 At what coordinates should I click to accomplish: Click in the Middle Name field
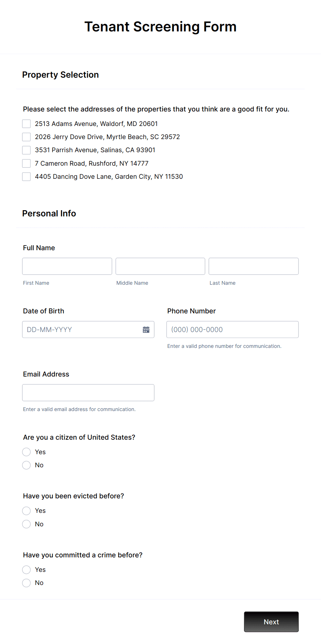pyautogui.click(x=160, y=266)
